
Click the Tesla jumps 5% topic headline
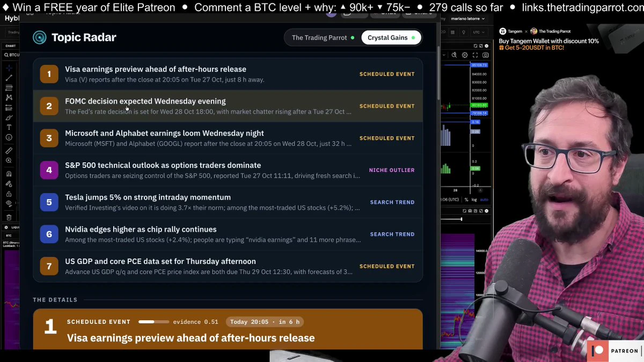(148, 197)
